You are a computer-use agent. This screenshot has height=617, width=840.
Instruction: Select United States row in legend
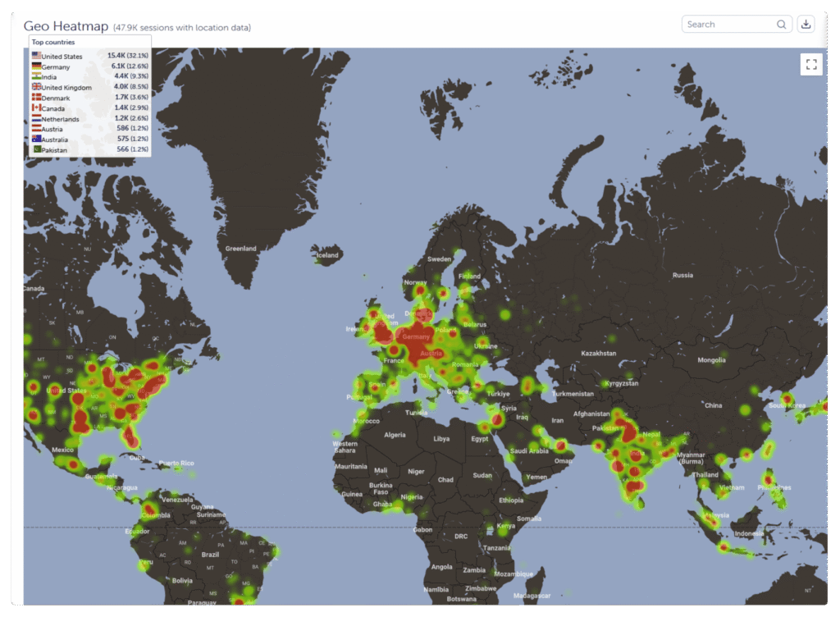[x=90, y=56]
